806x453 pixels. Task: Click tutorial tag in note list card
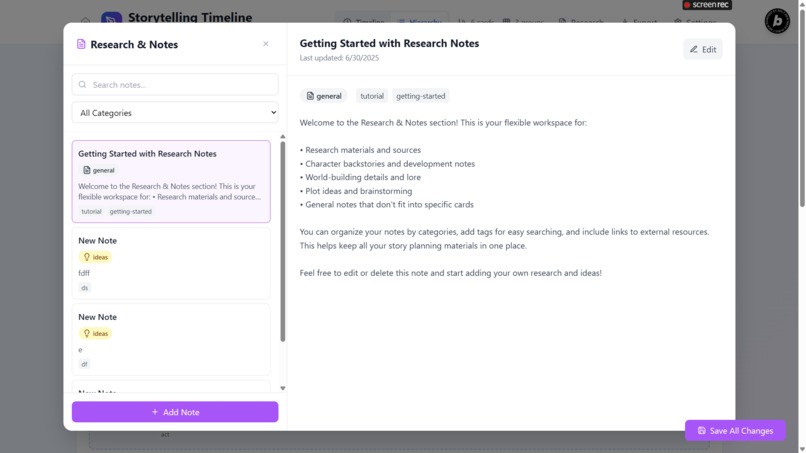tap(91, 211)
